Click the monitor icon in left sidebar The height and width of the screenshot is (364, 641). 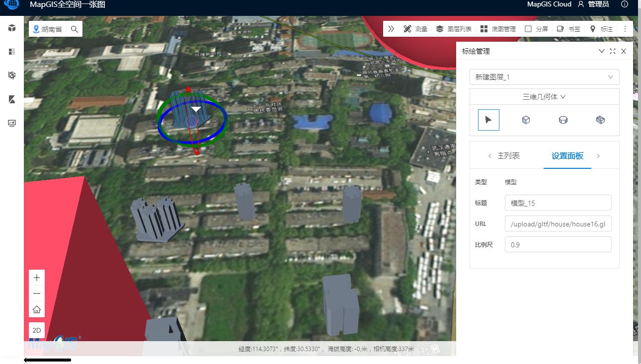pos(12,123)
